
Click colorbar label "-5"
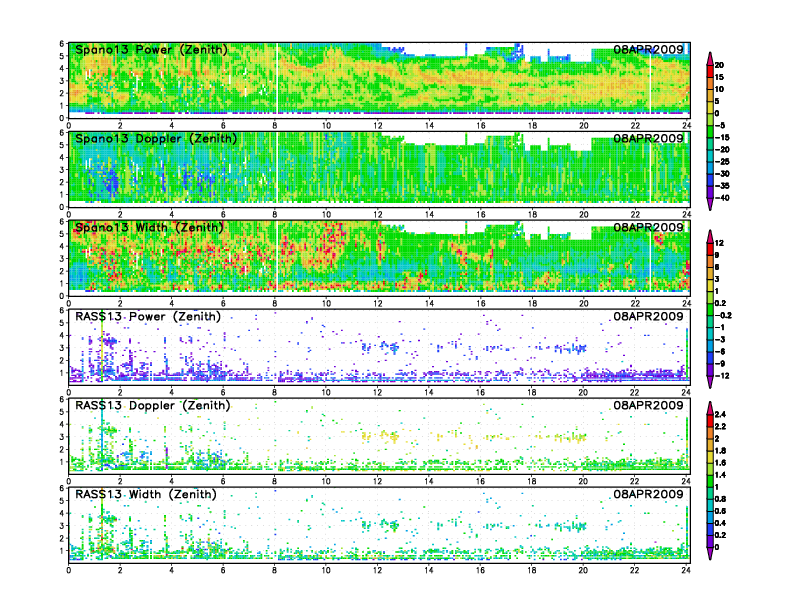click(720, 126)
